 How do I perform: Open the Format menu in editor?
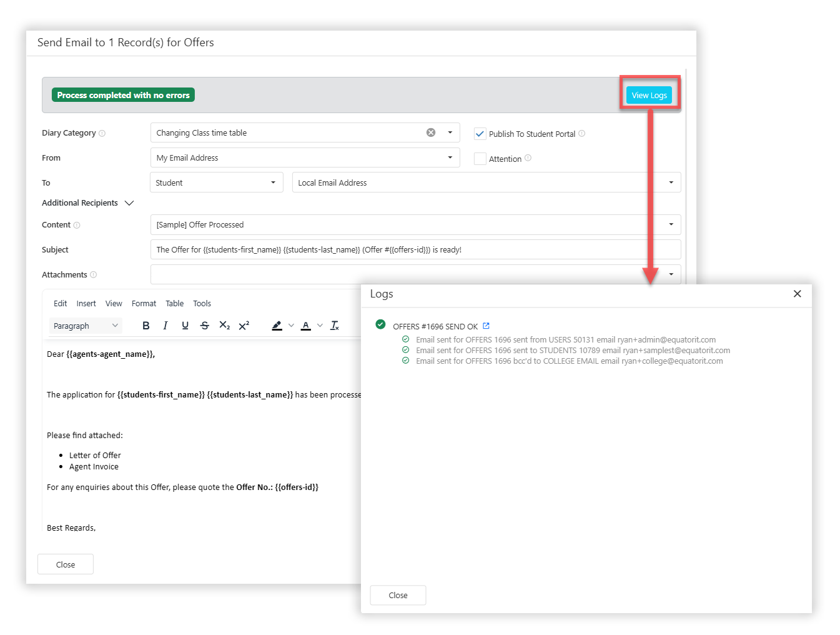click(x=144, y=304)
